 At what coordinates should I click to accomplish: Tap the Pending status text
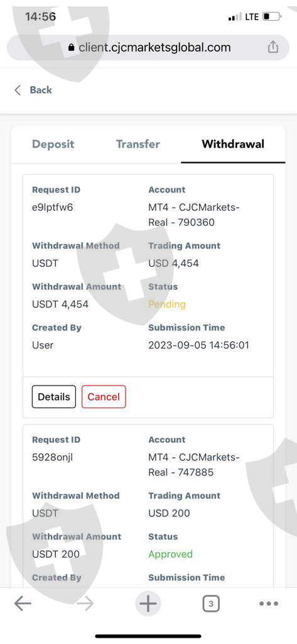167,304
